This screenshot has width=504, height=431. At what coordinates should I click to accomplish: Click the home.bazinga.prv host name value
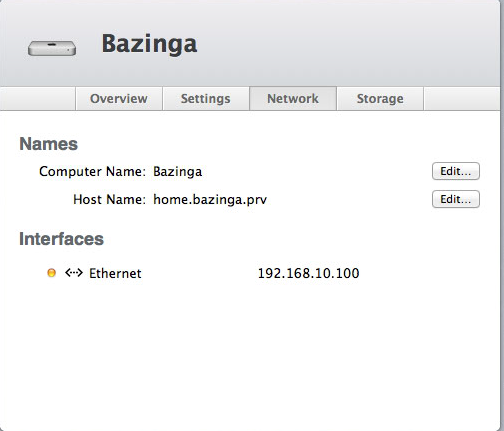pos(210,200)
